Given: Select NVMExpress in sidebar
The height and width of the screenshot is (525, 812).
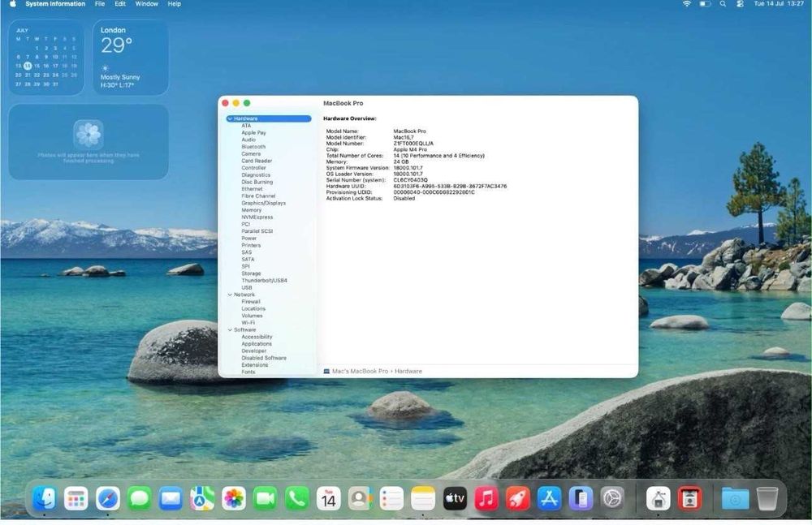Looking at the screenshot, I should click(x=257, y=217).
